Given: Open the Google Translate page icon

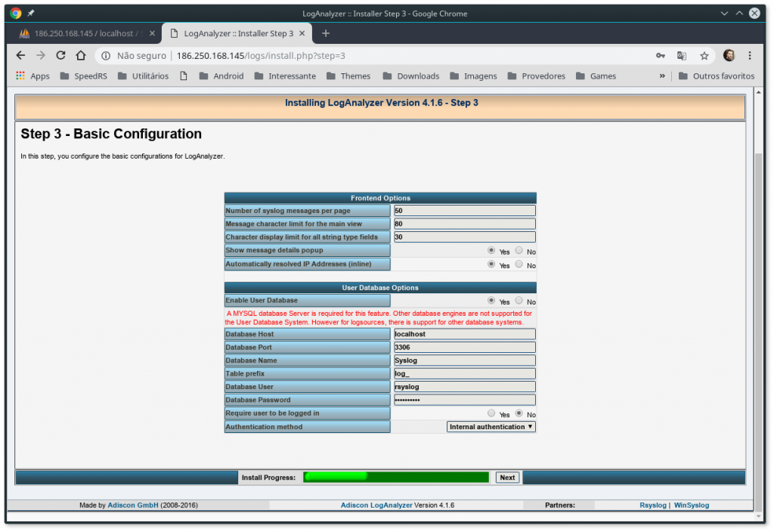Looking at the screenshot, I should pos(683,56).
